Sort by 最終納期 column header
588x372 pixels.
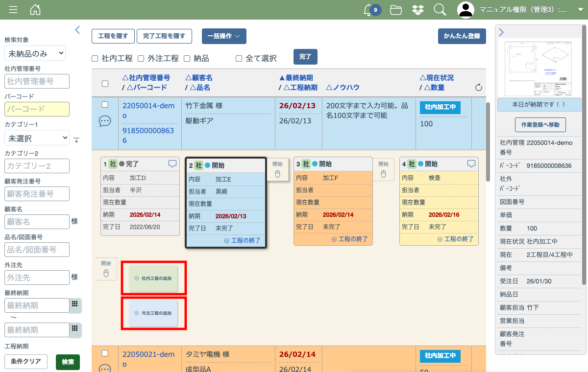tap(296, 78)
